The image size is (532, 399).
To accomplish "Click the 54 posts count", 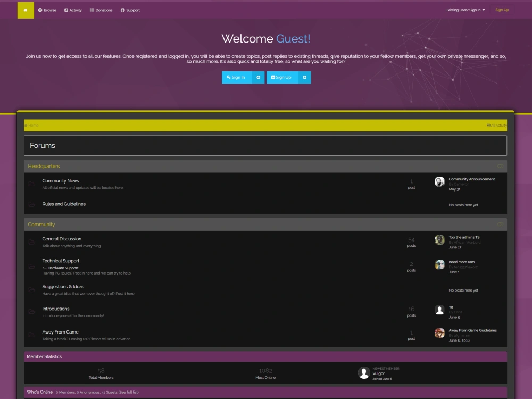I will [411, 242].
